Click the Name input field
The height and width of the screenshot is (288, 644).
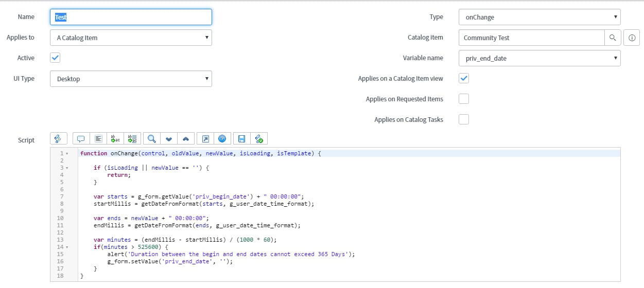[131, 17]
